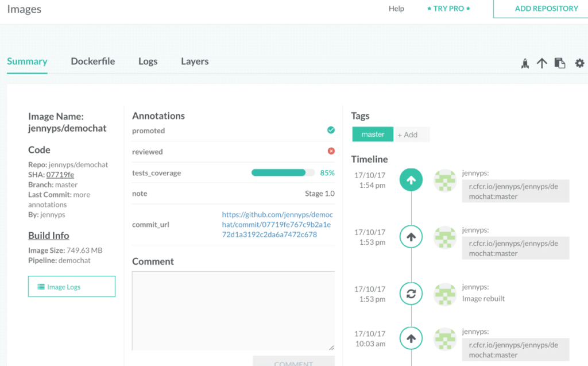
Task: Open the Layers tab
Action: [194, 61]
